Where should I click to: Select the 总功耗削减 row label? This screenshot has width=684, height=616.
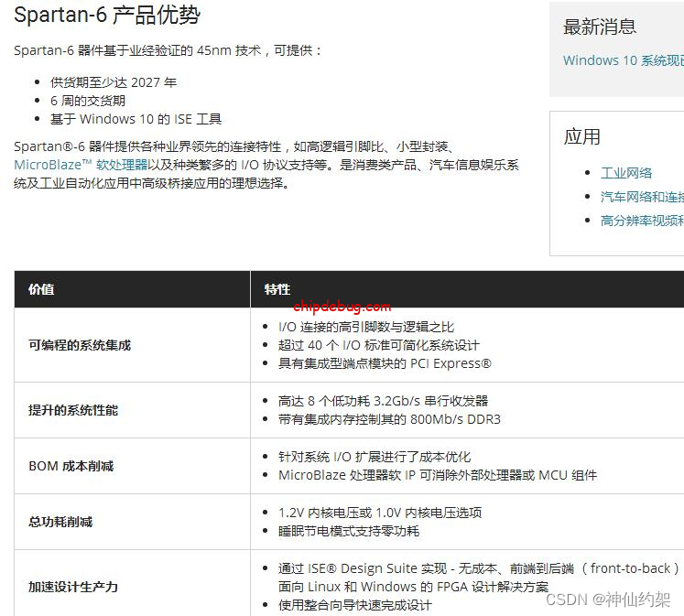(60, 522)
